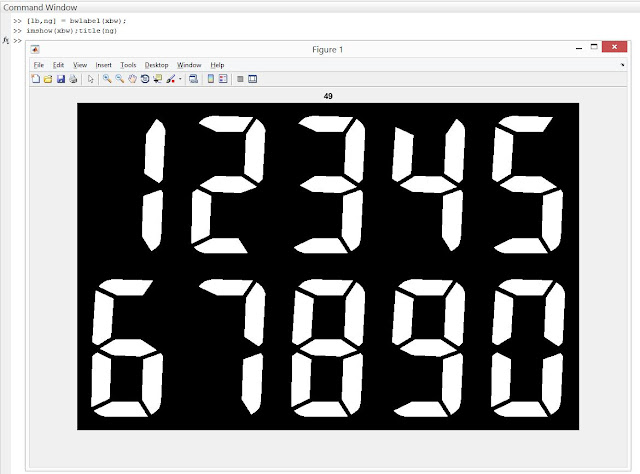Click the displayed binary digits image
This screenshot has height=474, width=640.
328,266
